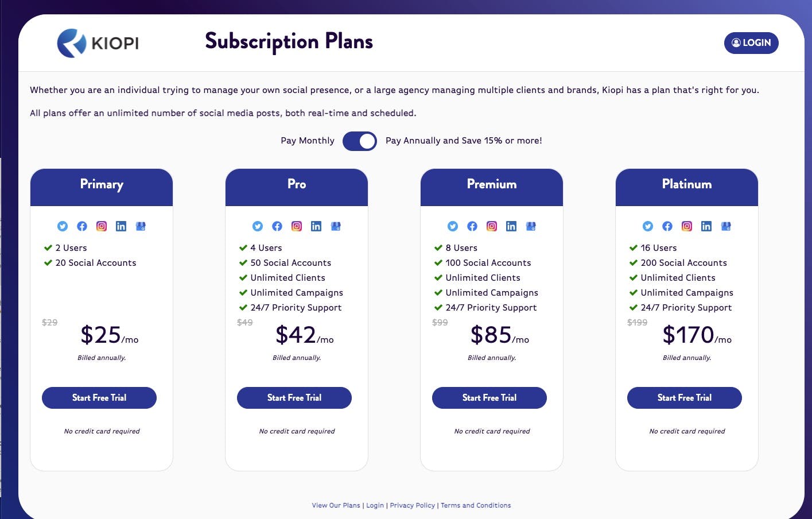Click Facebook icon in Premium plan
This screenshot has height=519, width=812.
(472, 226)
